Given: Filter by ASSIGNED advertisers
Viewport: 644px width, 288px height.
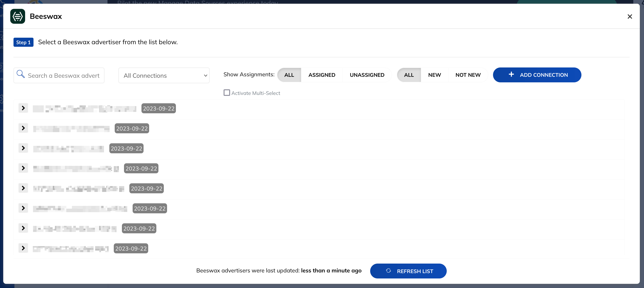Looking at the screenshot, I should pos(322,75).
